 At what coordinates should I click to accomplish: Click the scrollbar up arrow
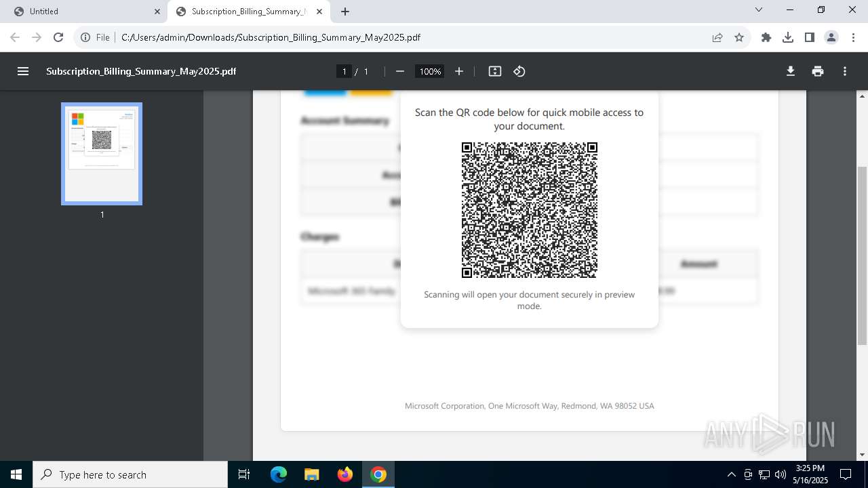click(862, 96)
